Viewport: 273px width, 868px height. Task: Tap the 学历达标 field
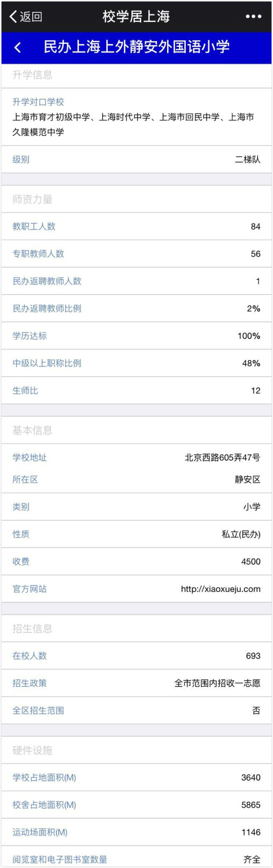[27, 336]
